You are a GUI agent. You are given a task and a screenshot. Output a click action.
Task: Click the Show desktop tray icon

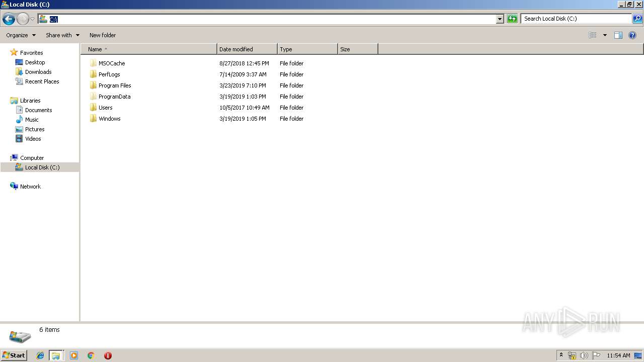point(638,355)
